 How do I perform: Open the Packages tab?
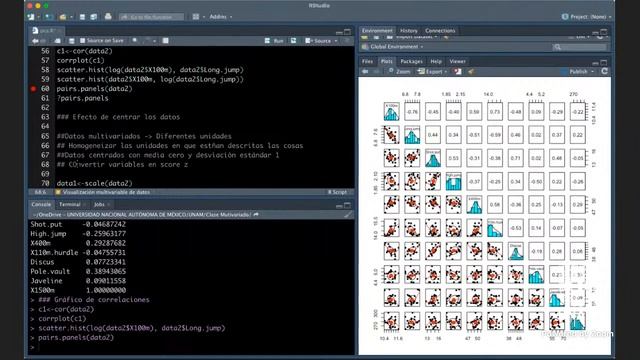pos(411,61)
